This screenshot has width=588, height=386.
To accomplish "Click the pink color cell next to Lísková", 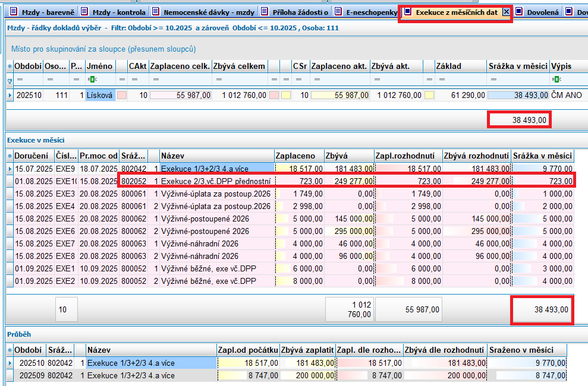I will coord(121,94).
